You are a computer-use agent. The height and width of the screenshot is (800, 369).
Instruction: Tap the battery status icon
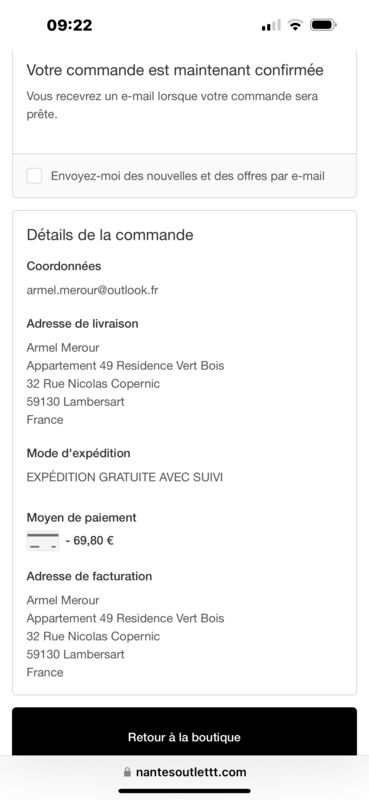tap(323, 25)
